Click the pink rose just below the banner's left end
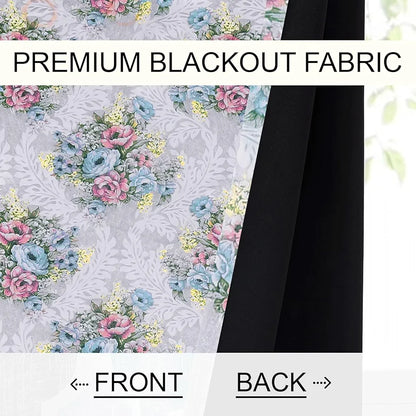The image size is (416, 416). (22, 97)
